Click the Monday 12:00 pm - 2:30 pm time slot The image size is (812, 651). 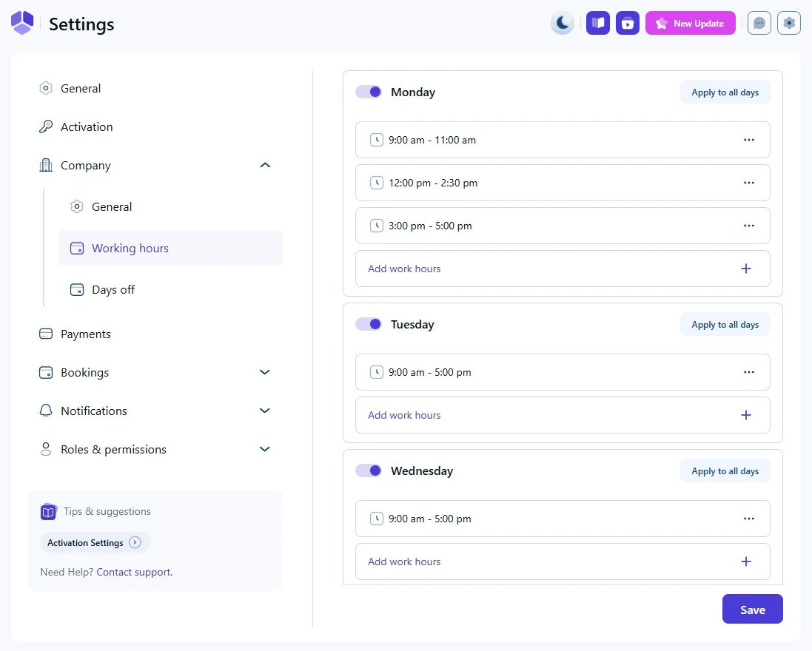click(433, 183)
